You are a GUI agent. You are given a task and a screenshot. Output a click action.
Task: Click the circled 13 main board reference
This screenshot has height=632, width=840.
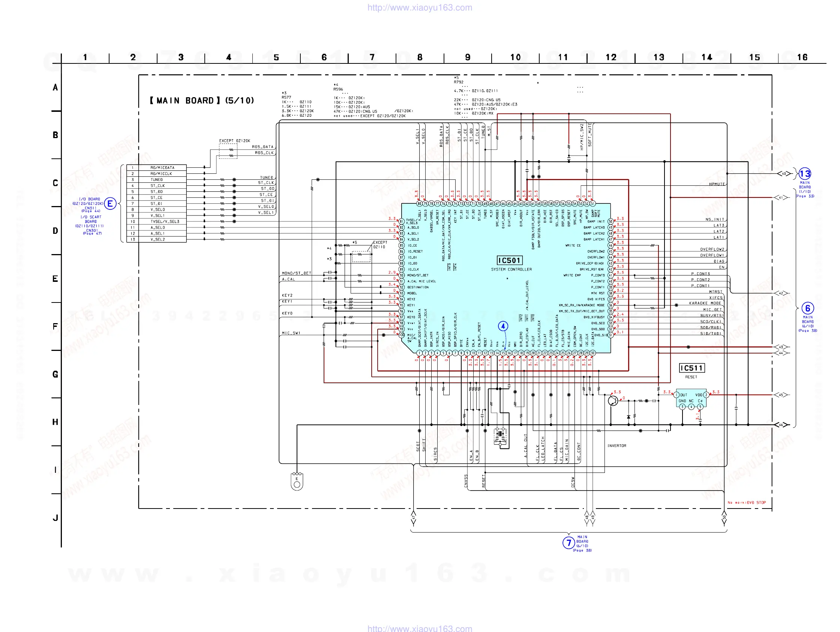(x=805, y=174)
